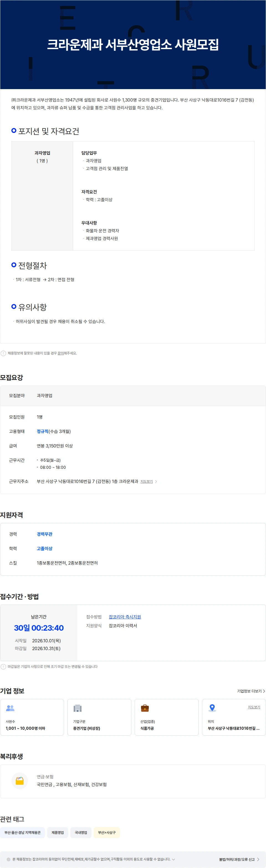Image resolution: width=266 pixels, height=868 pixels.
Task: Click the employees icon in the 사원수 card
Action: [11, 708]
